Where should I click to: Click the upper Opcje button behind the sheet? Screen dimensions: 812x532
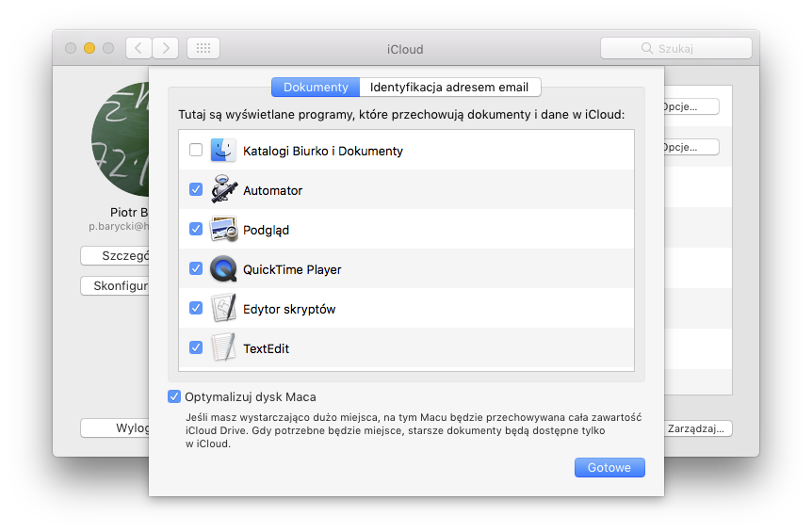point(691,106)
